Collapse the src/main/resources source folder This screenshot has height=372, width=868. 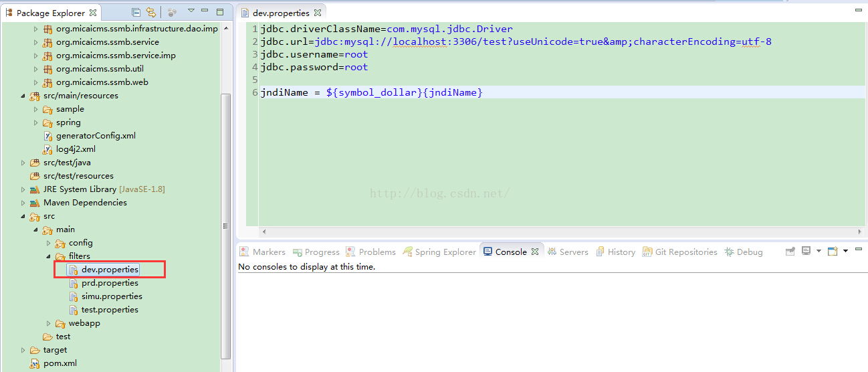point(23,96)
